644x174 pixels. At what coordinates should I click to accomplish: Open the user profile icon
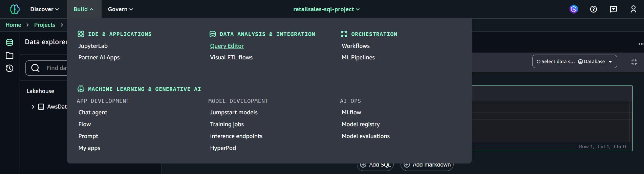pyautogui.click(x=634, y=9)
